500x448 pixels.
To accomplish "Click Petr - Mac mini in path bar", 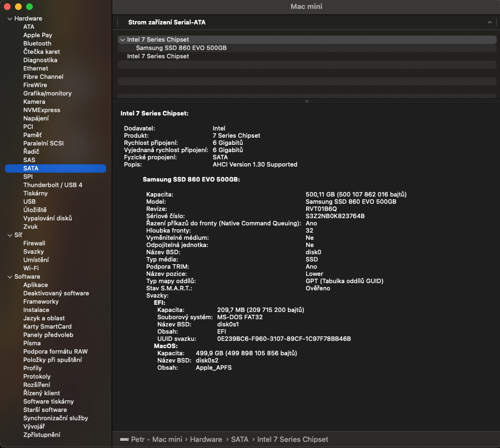I will (x=157, y=440).
